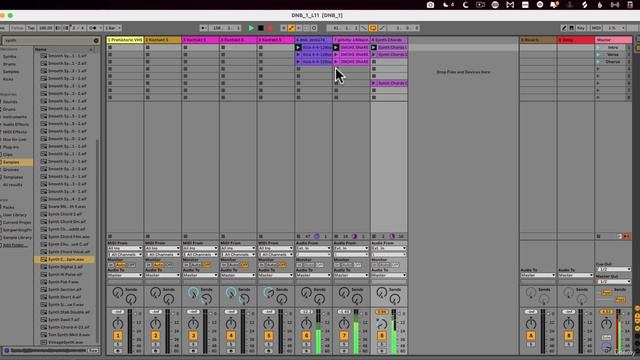Click track 3 Send A knob
Screen dimensions: 640x360
point(193,292)
